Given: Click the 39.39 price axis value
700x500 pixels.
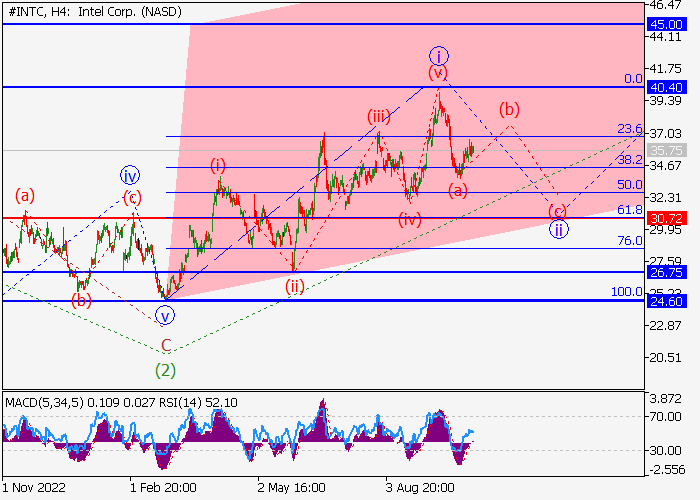Looking at the screenshot, I should [665, 100].
